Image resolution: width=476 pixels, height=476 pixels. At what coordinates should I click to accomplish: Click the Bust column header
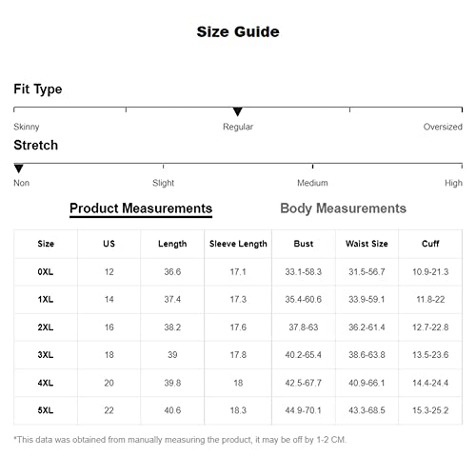[304, 244]
